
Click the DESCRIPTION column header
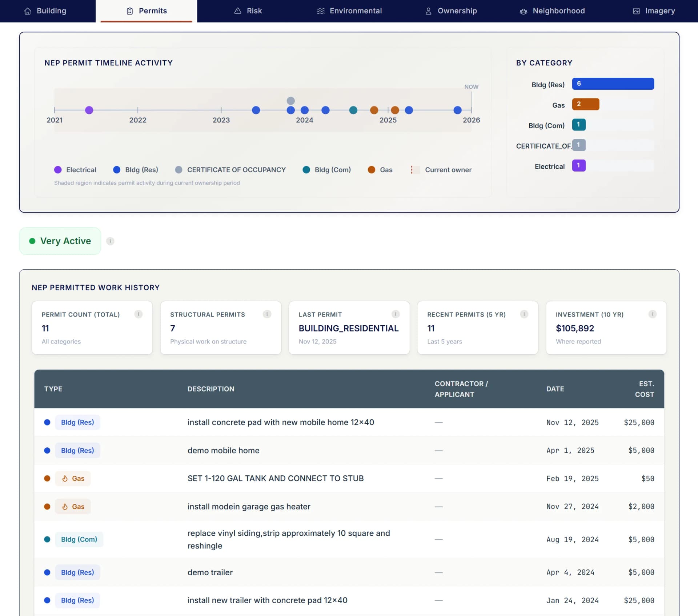pos(211,389)
